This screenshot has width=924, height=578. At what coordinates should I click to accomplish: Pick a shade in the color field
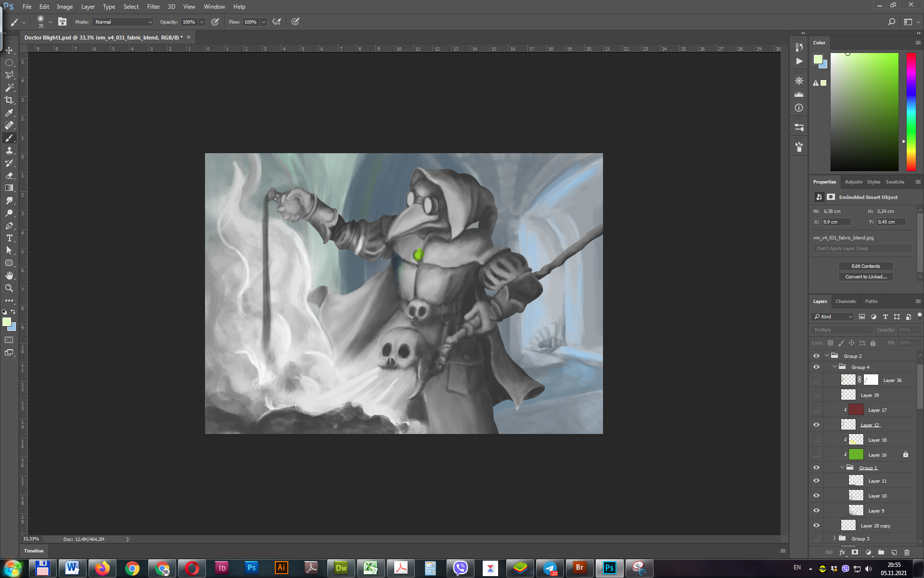pos(864,112)
